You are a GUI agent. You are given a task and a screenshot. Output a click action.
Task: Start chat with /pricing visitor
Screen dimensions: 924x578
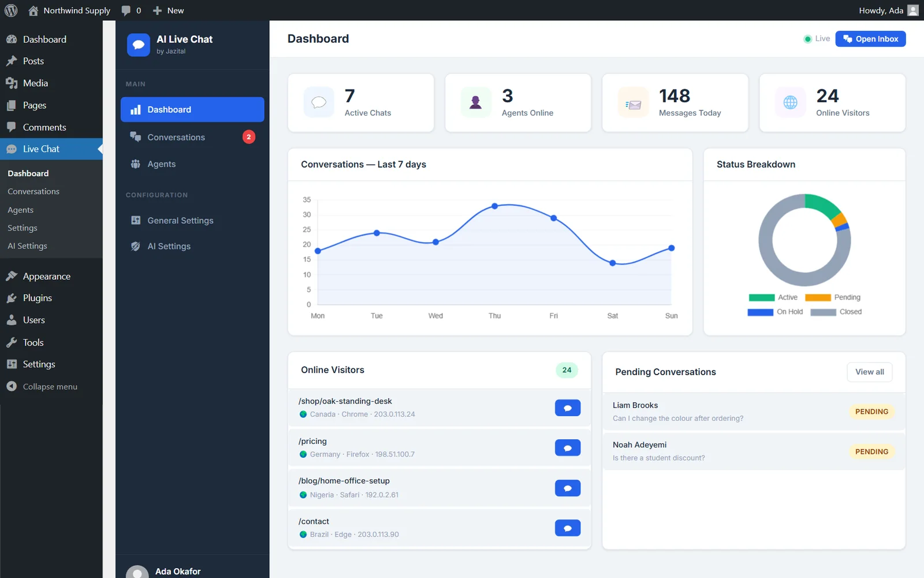pos(568,448)
